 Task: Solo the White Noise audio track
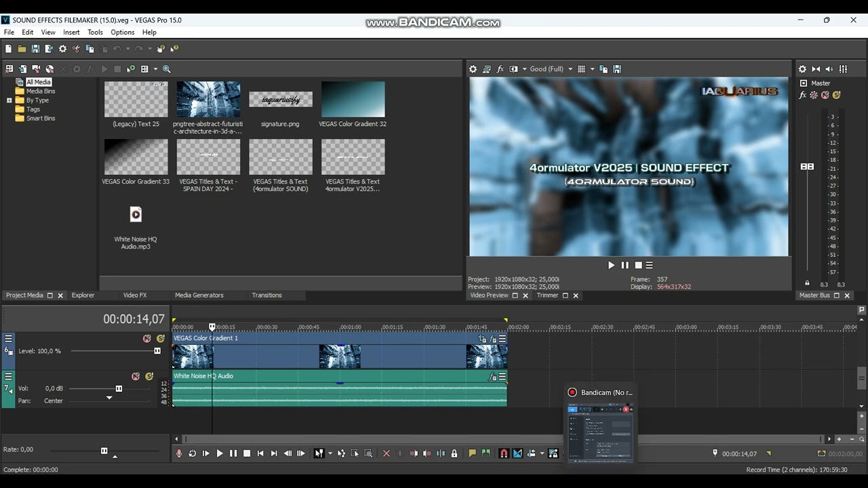click(149, 377)
